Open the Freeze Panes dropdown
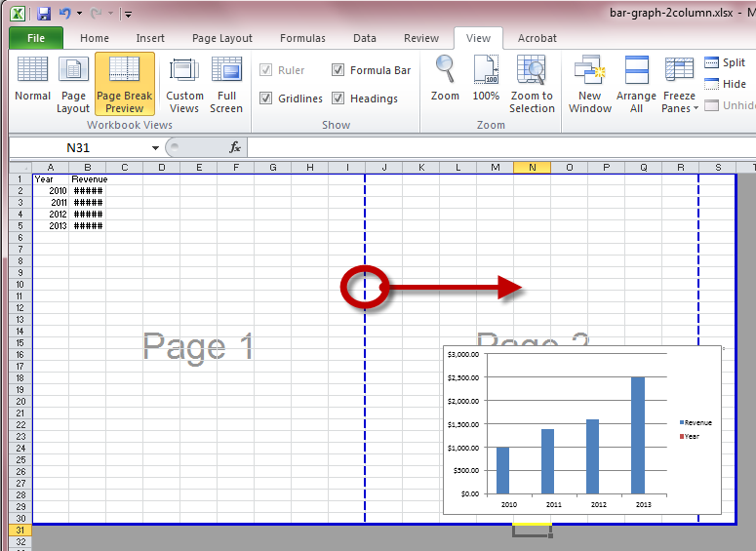 tap(679, 85)
